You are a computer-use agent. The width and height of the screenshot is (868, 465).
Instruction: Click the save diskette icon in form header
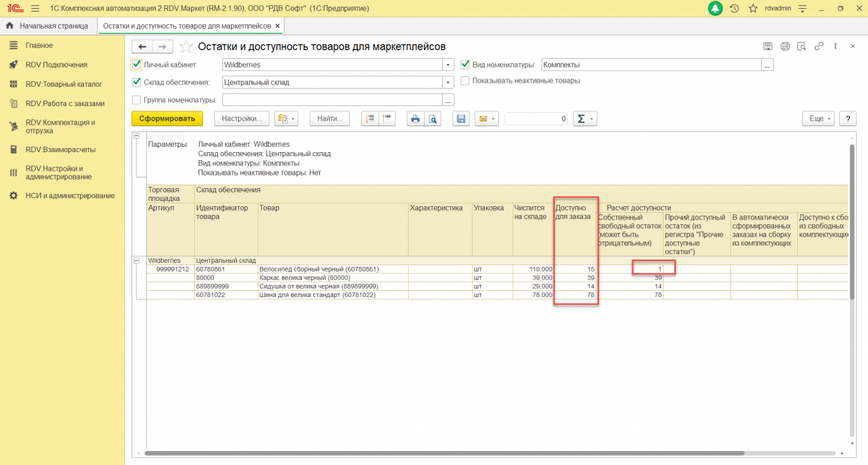coord(769,46)
